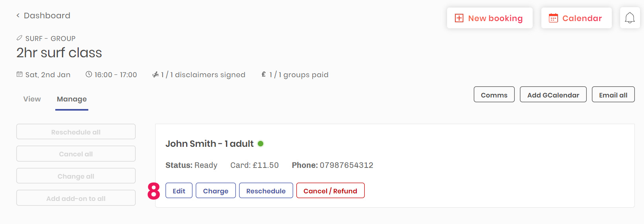Image resolution: width=644 pixels, height=224 pixels.
Task: Open the notifications bell
Action: (630, 18)
